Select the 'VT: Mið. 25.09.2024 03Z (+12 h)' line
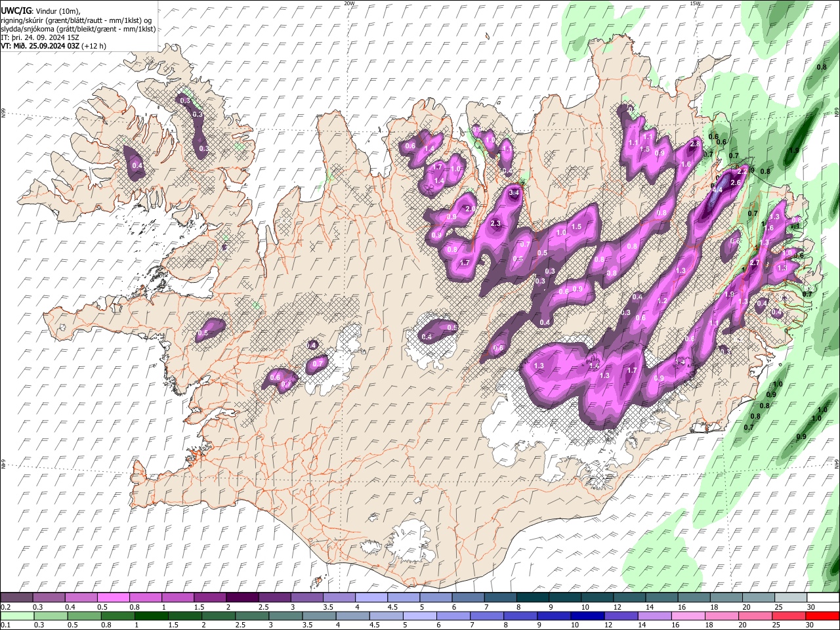Image resolution: width=840 pixels, height=630 pixels. (54, 46)
